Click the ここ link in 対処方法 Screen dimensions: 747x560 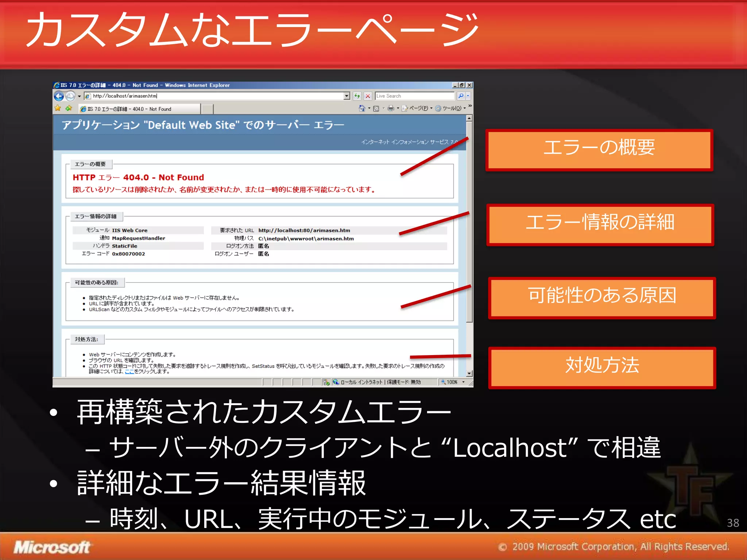(129, 372)
